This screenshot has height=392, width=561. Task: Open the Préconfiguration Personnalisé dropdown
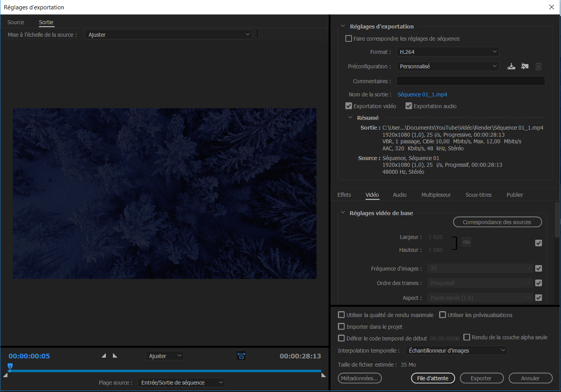[x=448, y=66]
